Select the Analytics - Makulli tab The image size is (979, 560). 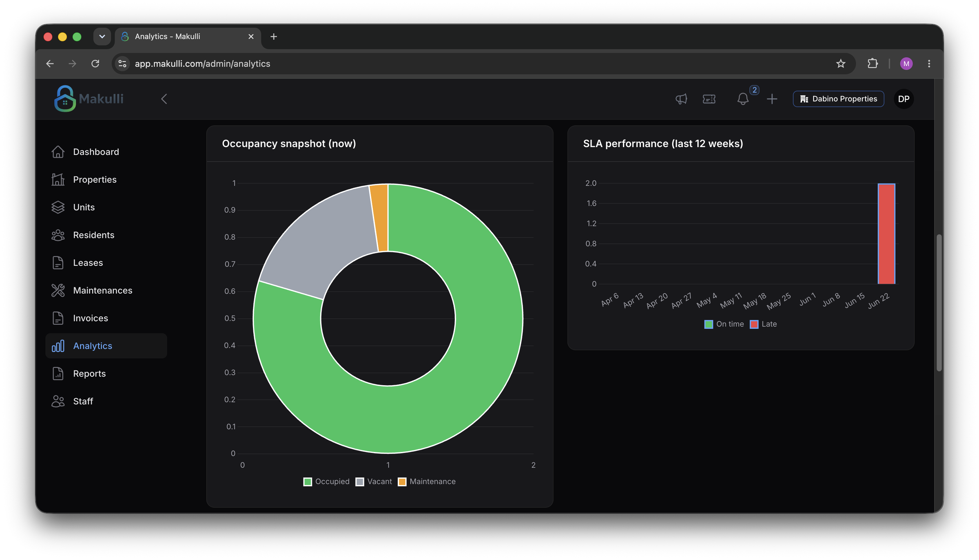click(188, 37)
